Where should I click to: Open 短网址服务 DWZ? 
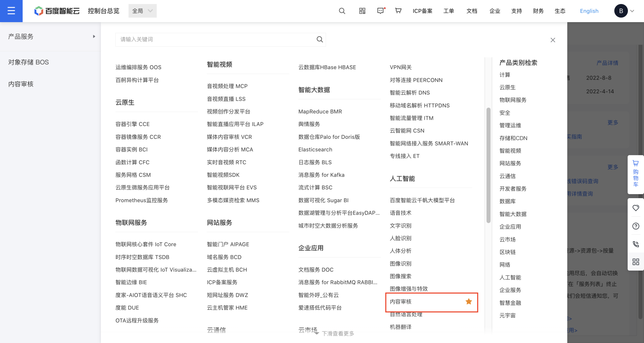(x=227, y=295)
